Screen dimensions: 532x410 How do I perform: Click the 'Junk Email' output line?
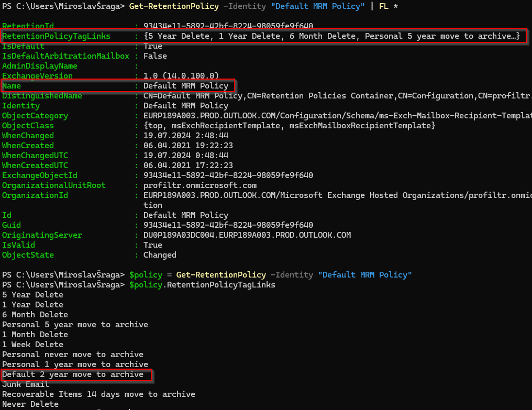point(26,384)
